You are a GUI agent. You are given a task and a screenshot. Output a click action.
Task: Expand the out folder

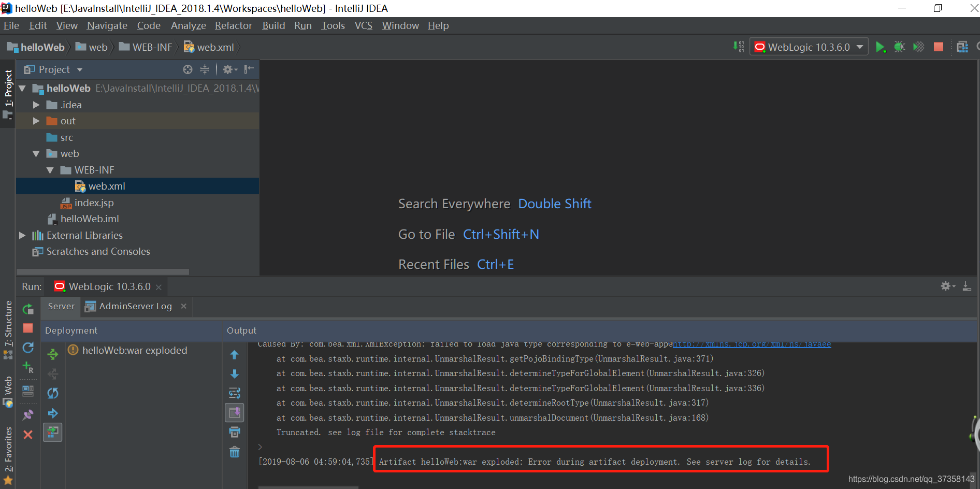36,121
